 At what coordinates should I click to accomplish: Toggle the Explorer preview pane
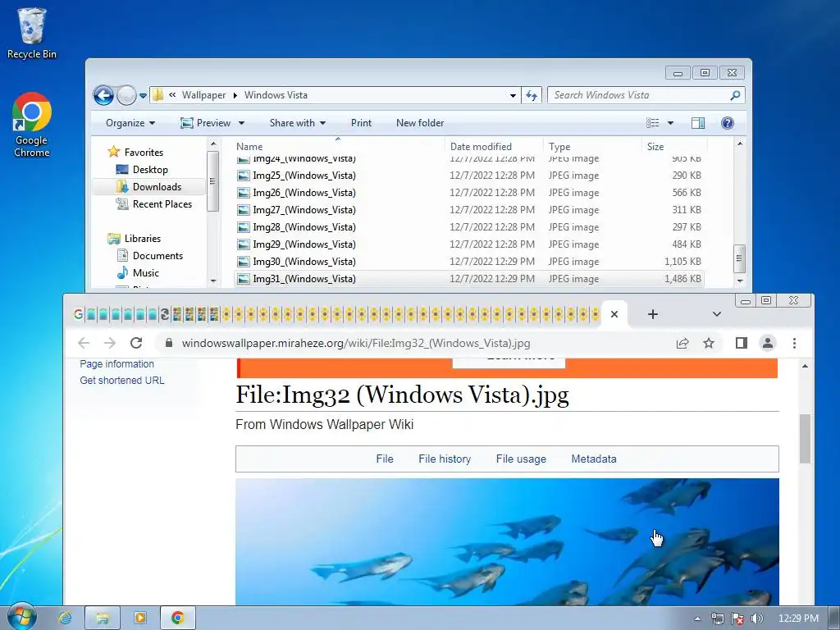698,123
